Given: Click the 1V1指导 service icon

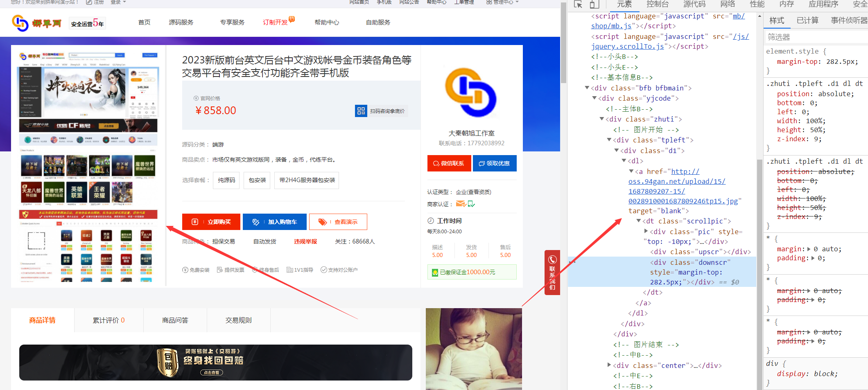Looking at the screenshot, I should [x=289, y=270].
